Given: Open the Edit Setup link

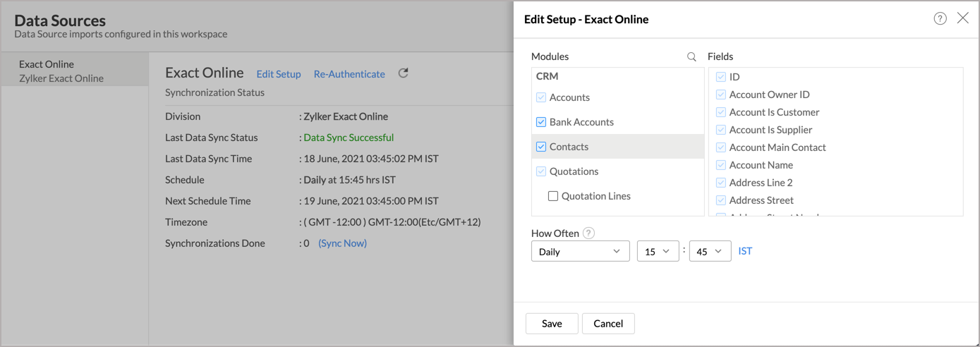Looking at the screenshot, I should 279,74.
